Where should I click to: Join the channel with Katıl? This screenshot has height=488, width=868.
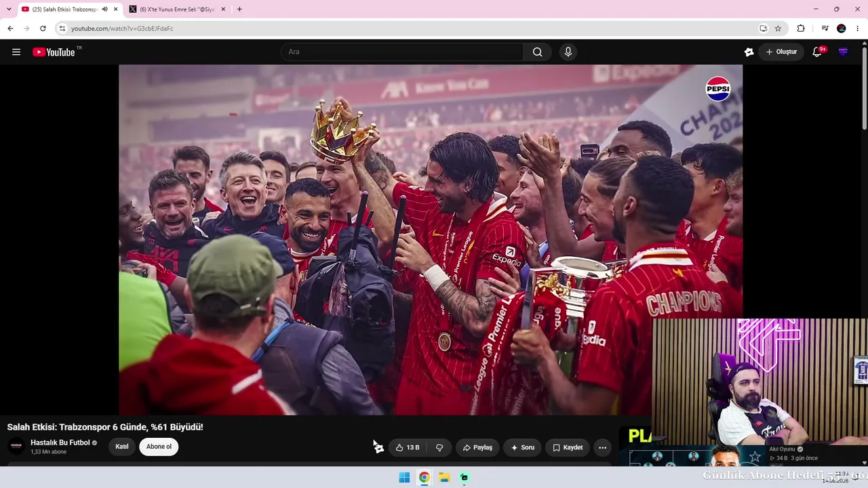(x=122, y=447)
